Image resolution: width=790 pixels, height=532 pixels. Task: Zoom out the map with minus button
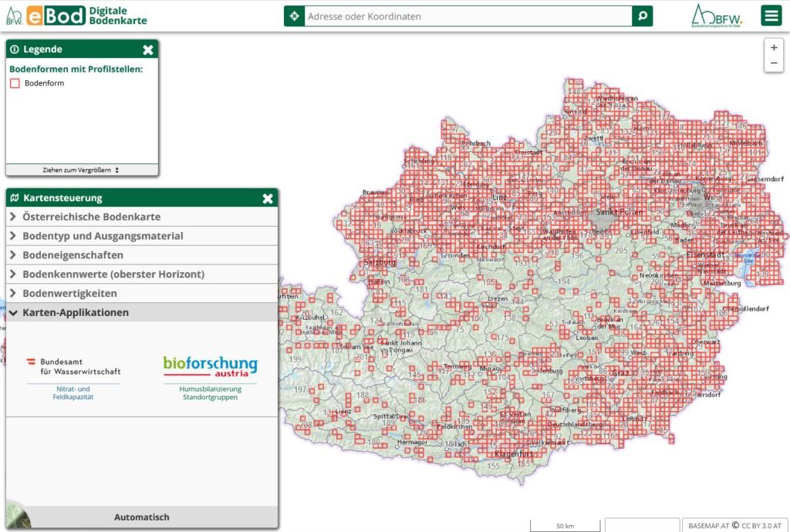click(774, 63)
